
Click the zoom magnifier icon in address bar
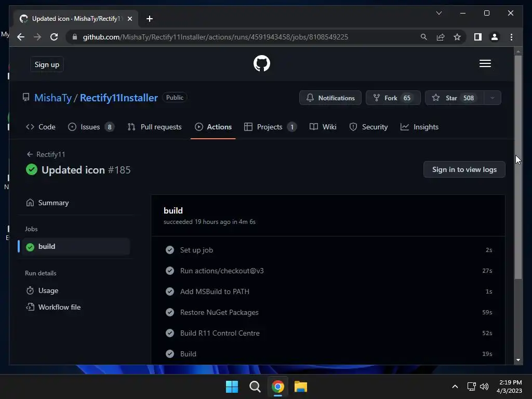click(x=423, y=37)
